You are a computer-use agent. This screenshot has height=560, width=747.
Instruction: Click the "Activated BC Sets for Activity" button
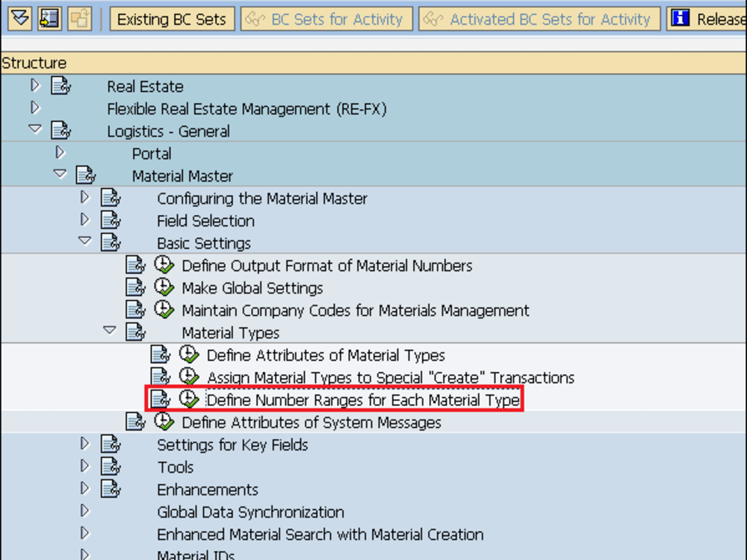coord(539,19)
